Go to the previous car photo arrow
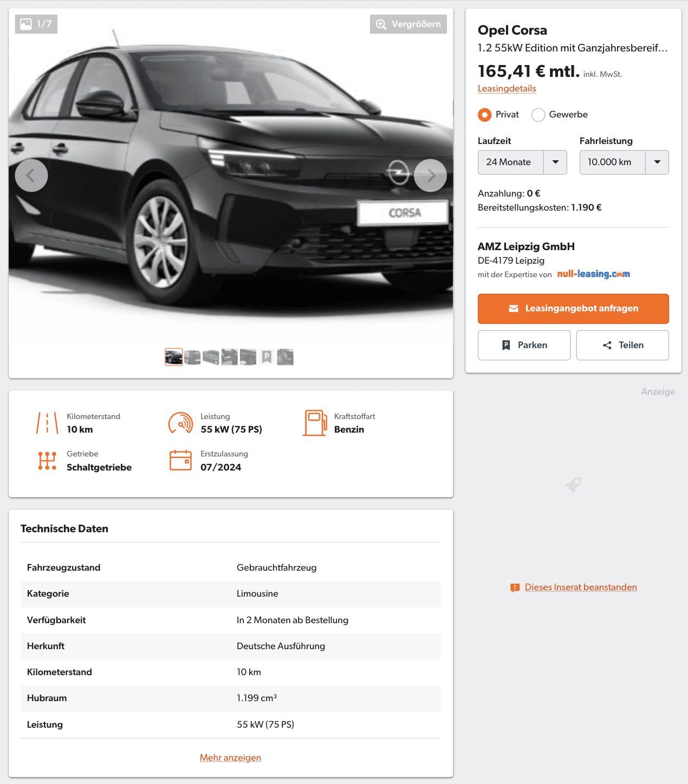The height and width of the screenshot is (784, 688). coord(31,175)
